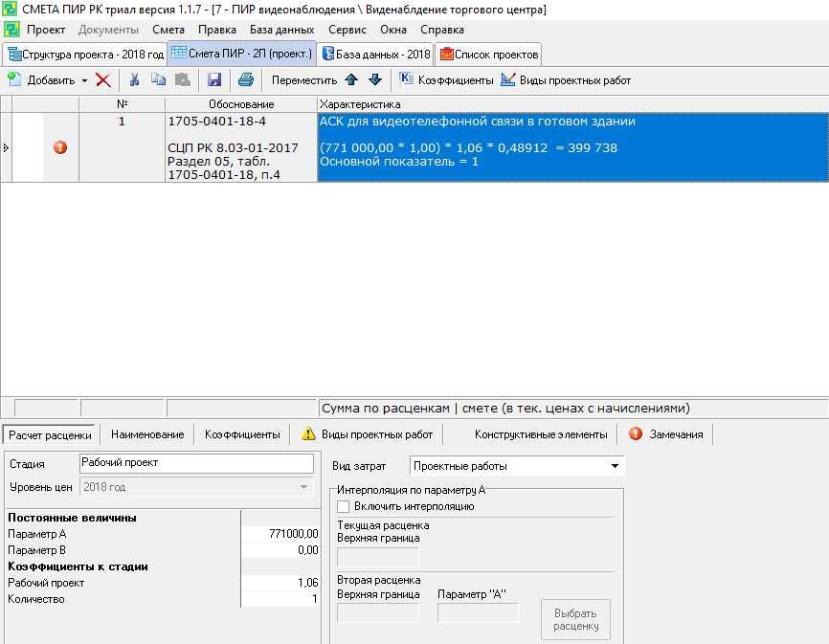Open the Добавить dropdown arrow

84,80
